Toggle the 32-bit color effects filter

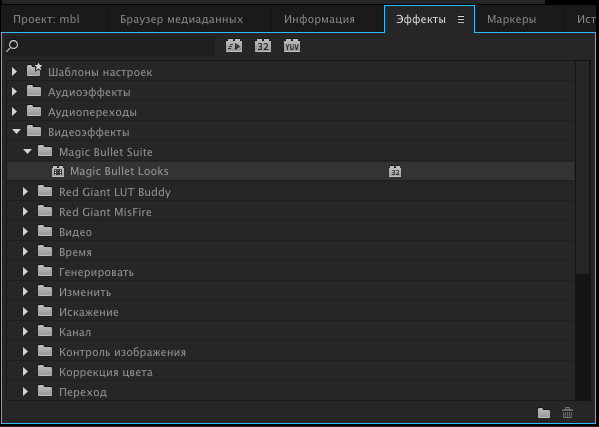pyautogui.click(x=263, y=46)
